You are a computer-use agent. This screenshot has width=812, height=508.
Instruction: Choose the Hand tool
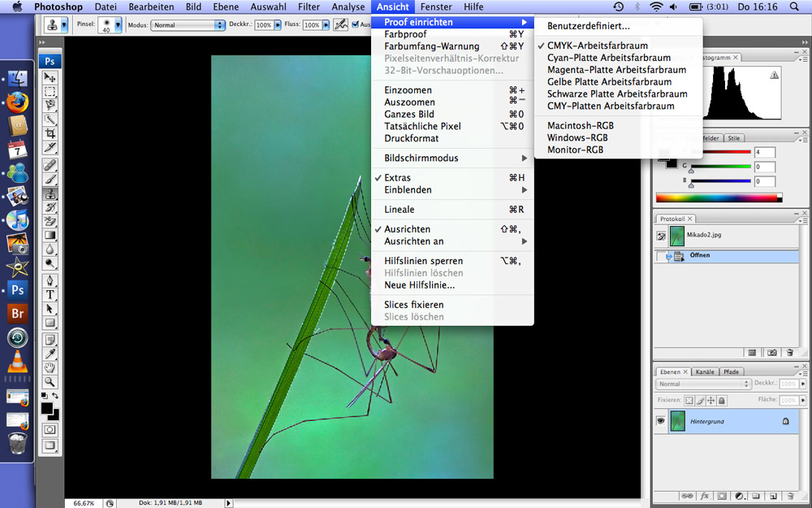point(50,367)
